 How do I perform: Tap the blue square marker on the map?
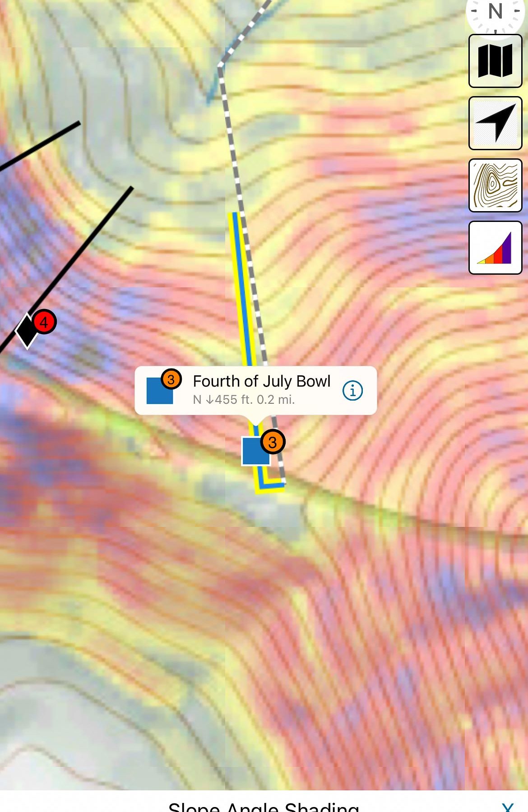(x=255, y=451)
